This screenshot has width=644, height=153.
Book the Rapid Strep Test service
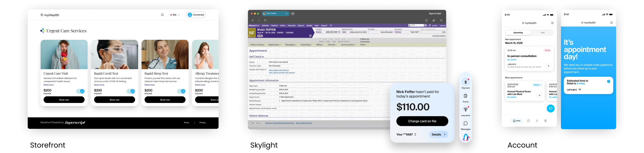165,100
